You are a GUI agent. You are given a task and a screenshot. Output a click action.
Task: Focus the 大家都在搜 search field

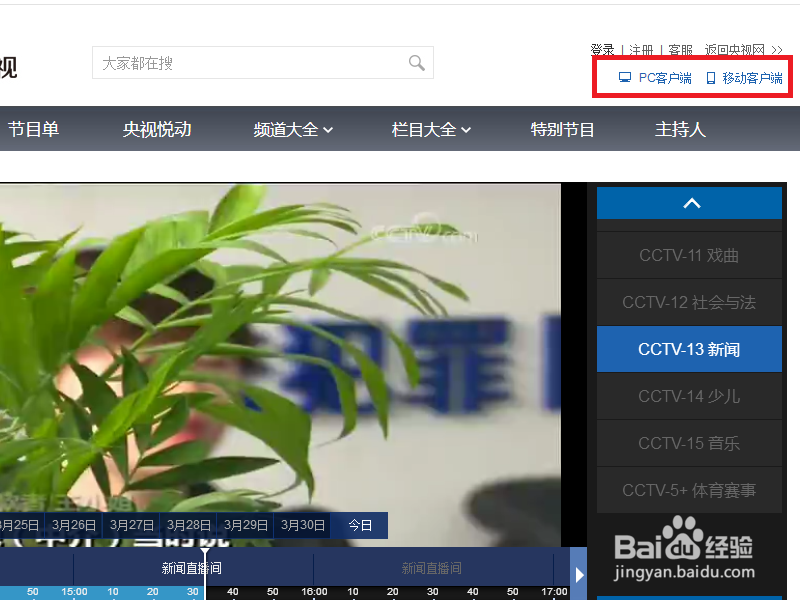coord(263,63)
